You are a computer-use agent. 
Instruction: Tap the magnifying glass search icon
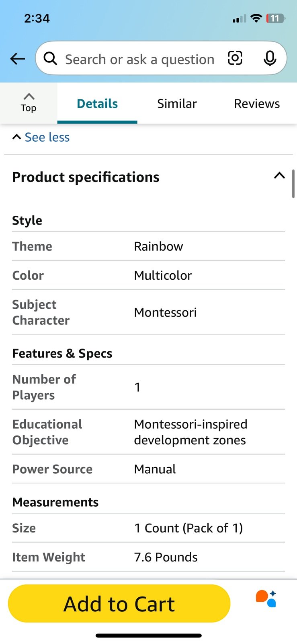(x=50, y=59)
